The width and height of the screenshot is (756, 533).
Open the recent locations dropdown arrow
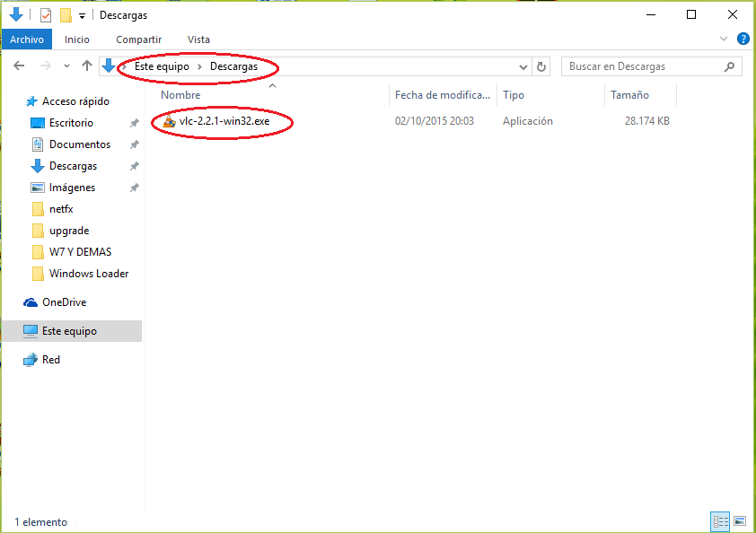click(66, 66)
